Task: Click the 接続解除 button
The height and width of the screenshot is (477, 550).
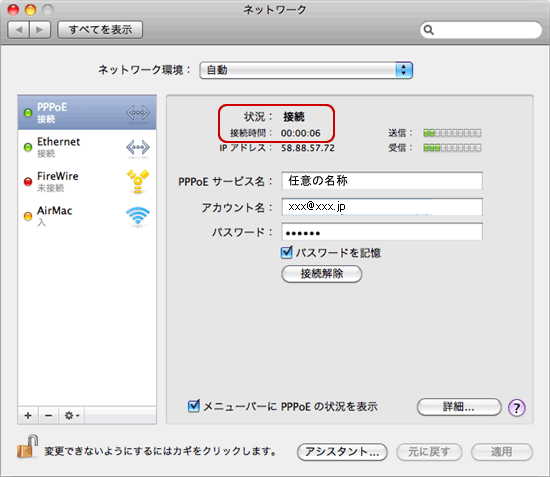Action: (x=322, y=274)
